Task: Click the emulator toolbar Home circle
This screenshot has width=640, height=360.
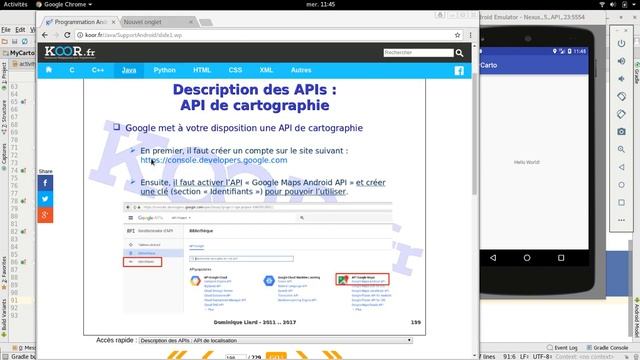Action: 621,185
